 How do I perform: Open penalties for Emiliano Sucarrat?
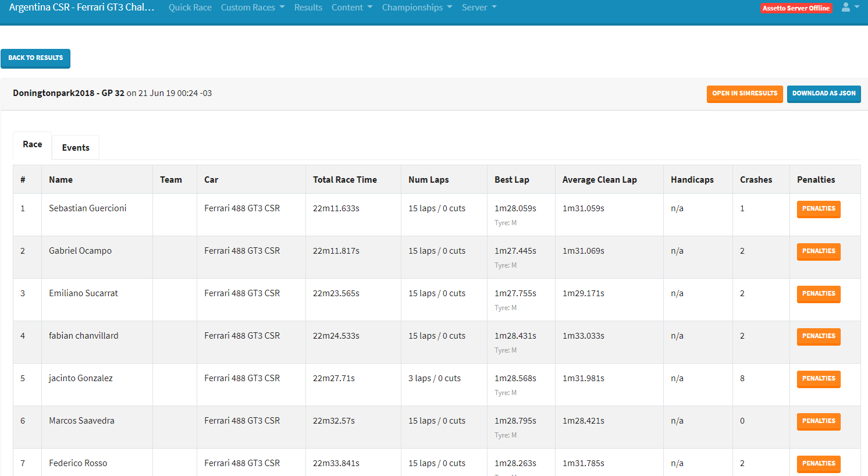coord(819,294)
